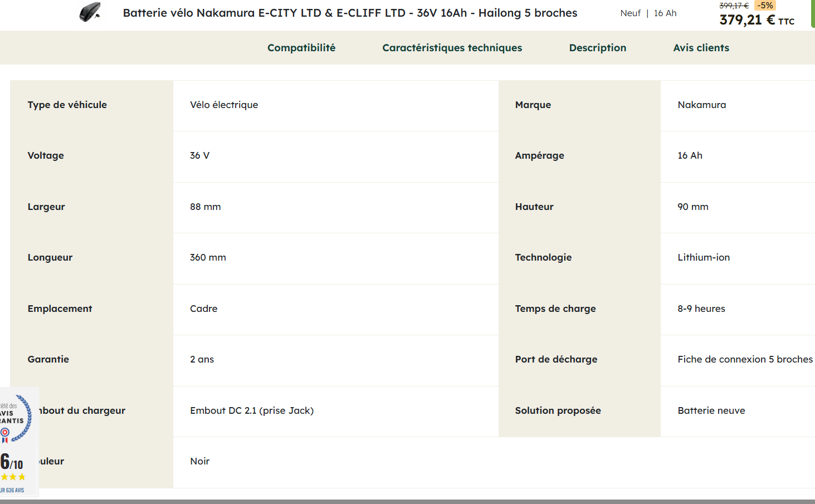Click the Port de décharge row label
Viewport: 815px width, 504px height.
[556, 359]
